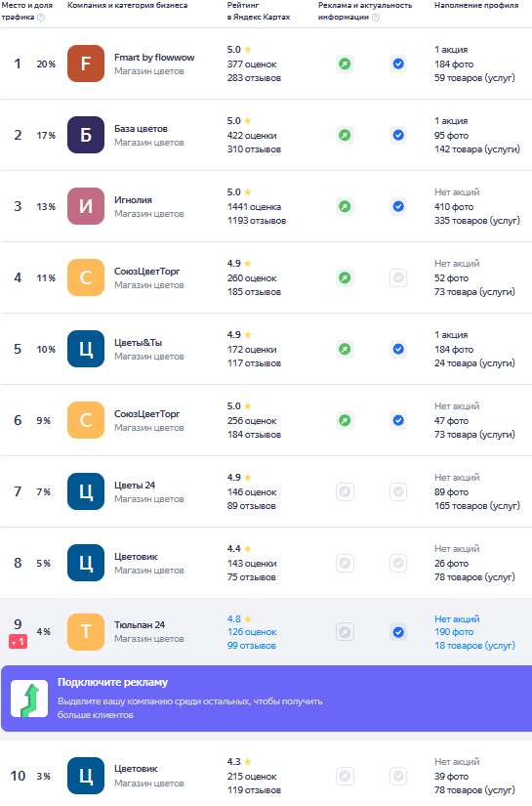Click grey checkmark for Цветовик in eighth place

pyautogui.click(x=398, y=564)
